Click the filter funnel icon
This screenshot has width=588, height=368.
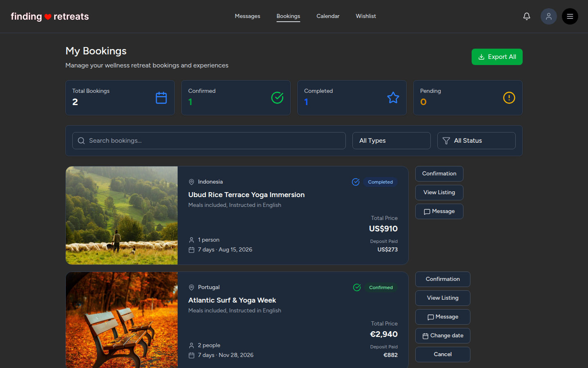(x=446, y=141)
